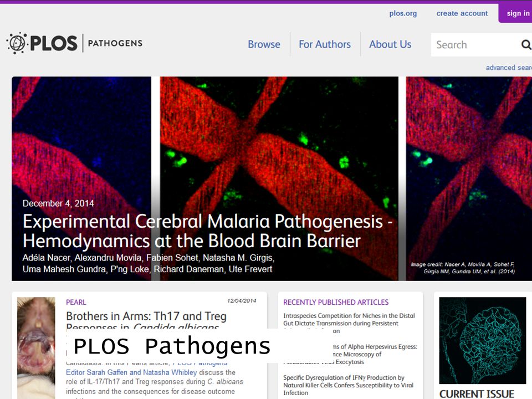532x399 pixels.
Task: Open Intraspecies Competition for Niches article
Action: pos(349,323)
